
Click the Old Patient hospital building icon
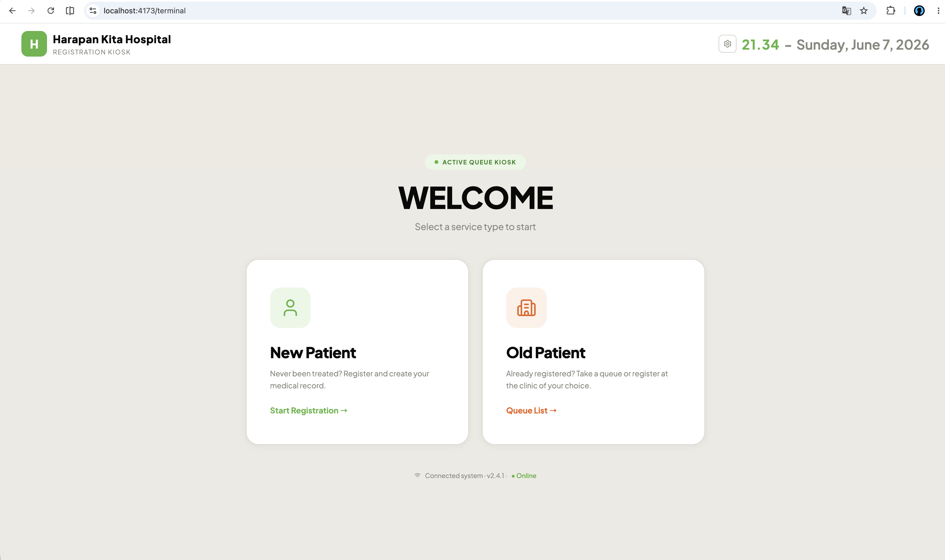(x=526, y=307)
